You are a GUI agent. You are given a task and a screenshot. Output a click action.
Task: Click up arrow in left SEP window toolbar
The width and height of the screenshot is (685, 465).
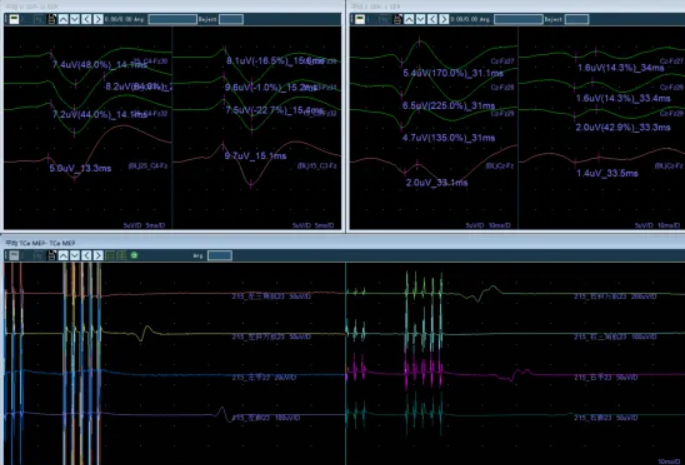click(64, 19)
